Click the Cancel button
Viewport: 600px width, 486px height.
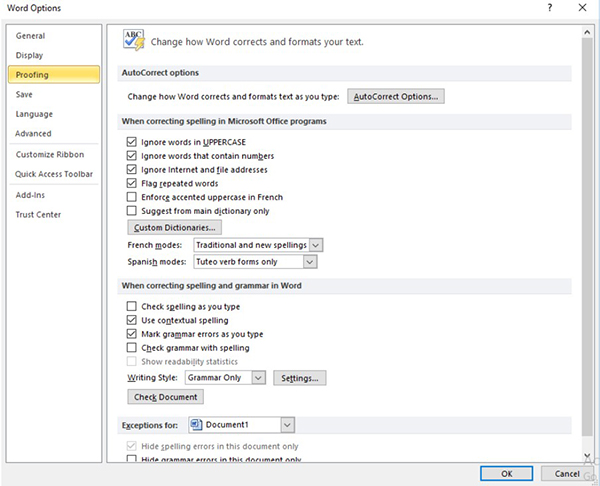567,474
